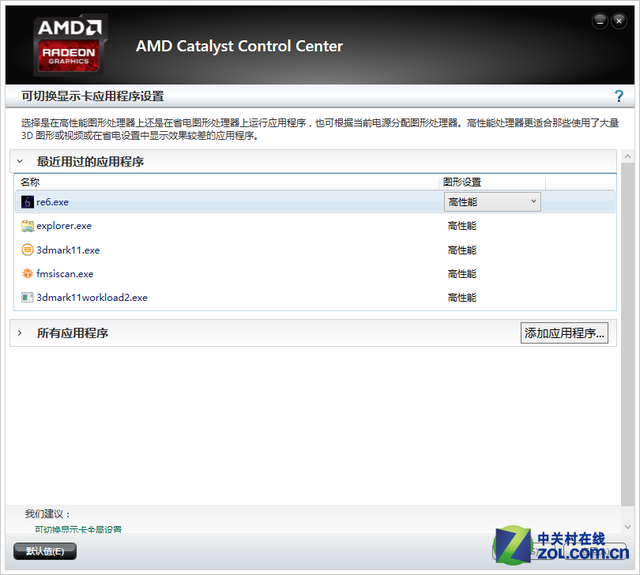Click the vertical scrollbar thumb

628,334
